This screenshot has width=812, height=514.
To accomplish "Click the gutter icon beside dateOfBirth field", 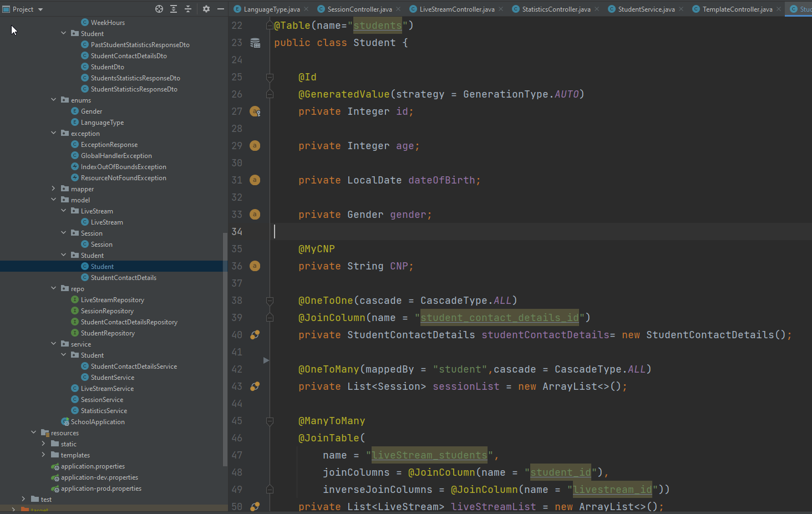I will (x=255, y=180).
